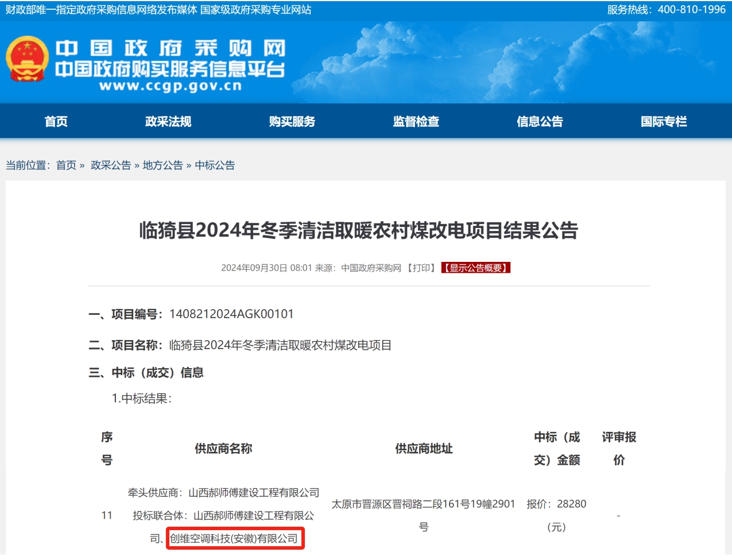Click the project number 1408212024AGK00101

click(x=231, y=314)
